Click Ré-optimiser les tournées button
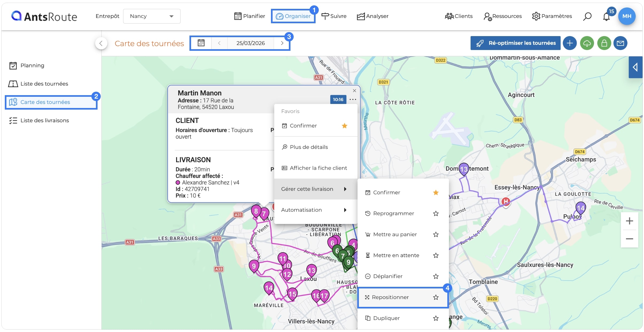The height and width of the screenshot is (332, 644). click(515, 43)
